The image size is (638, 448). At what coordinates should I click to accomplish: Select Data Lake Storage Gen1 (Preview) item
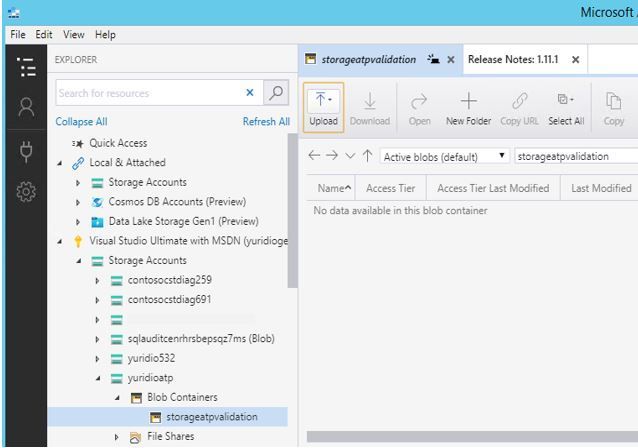pyautogui.click(x=183, y=221)
